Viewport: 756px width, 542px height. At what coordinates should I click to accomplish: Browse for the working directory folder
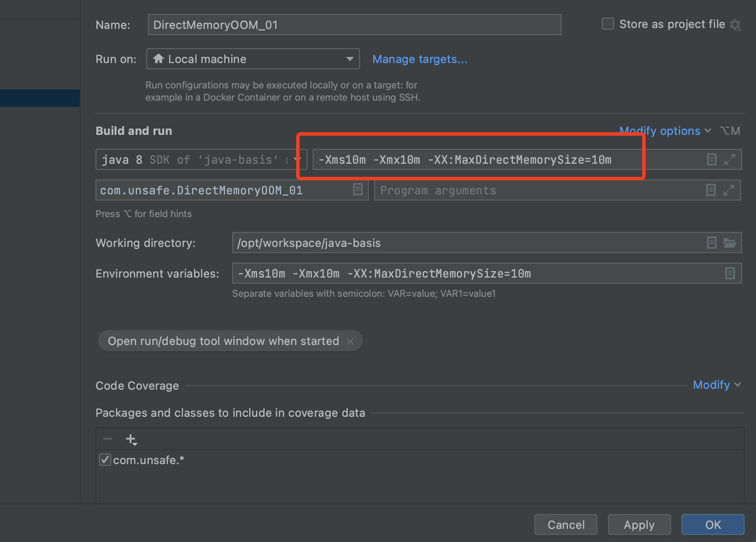tap(730, 243)
